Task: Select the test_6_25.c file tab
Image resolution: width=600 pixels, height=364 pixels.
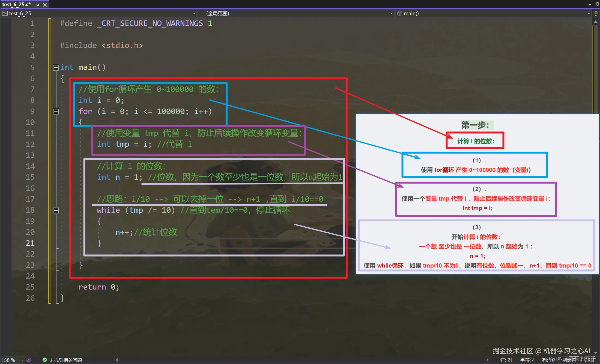Action: tap(16, 5)
